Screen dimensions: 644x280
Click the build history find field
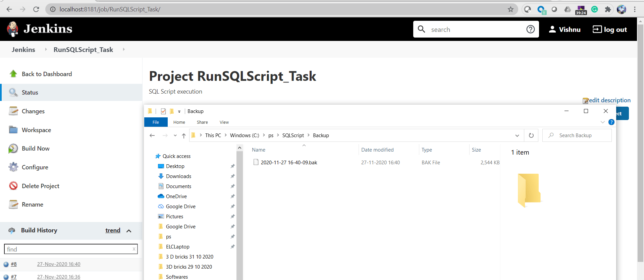(67, 249)
